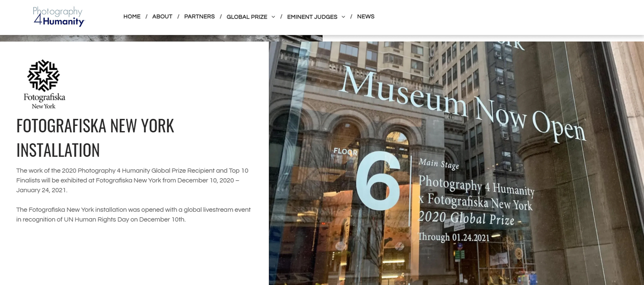Screen dimensions: 644x285
Task: Open the HOME menu item
Action: tap(132, 17)
